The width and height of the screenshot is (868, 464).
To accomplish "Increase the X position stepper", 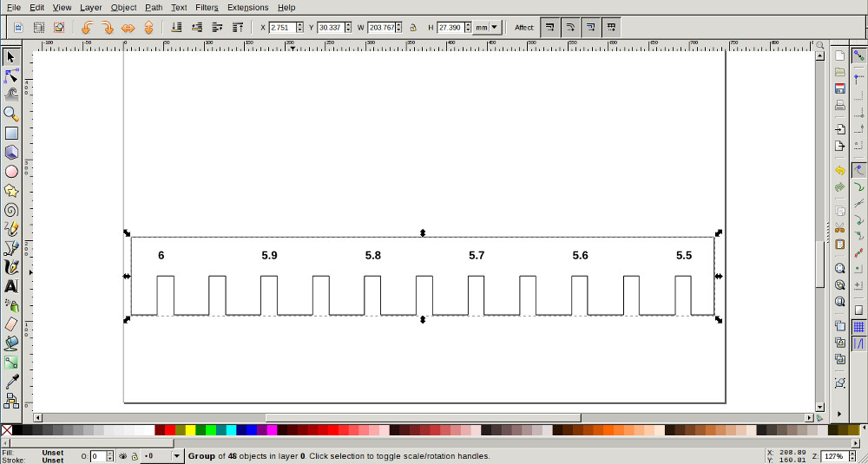I will pyautogui.click(x=299, y=24).
